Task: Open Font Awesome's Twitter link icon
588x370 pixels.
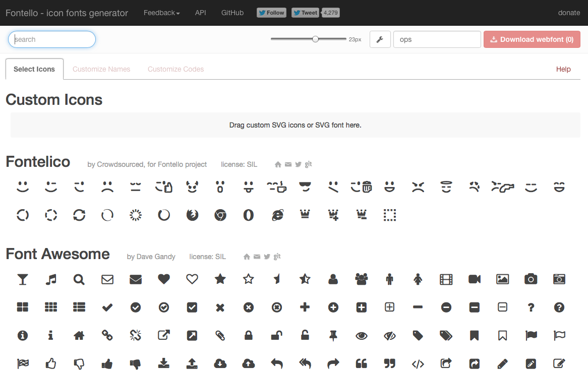Action: coord(267,257)
